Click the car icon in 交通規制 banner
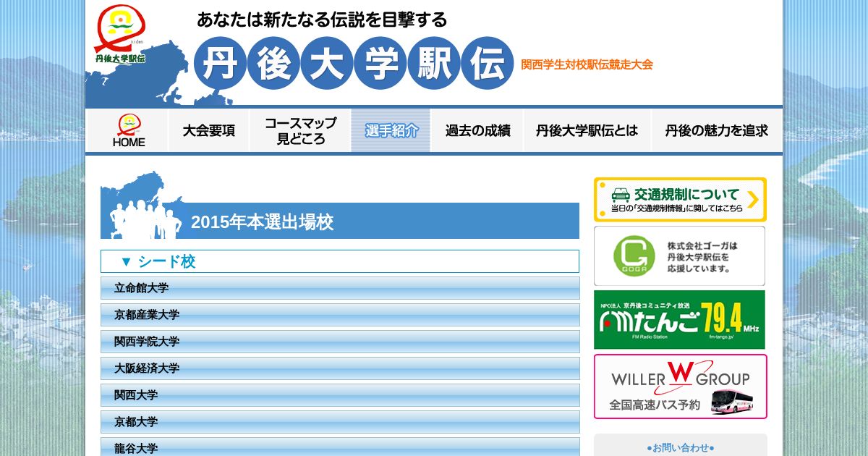Image resolution: width=868 pixels, height=456 pixels. (621, 195)
